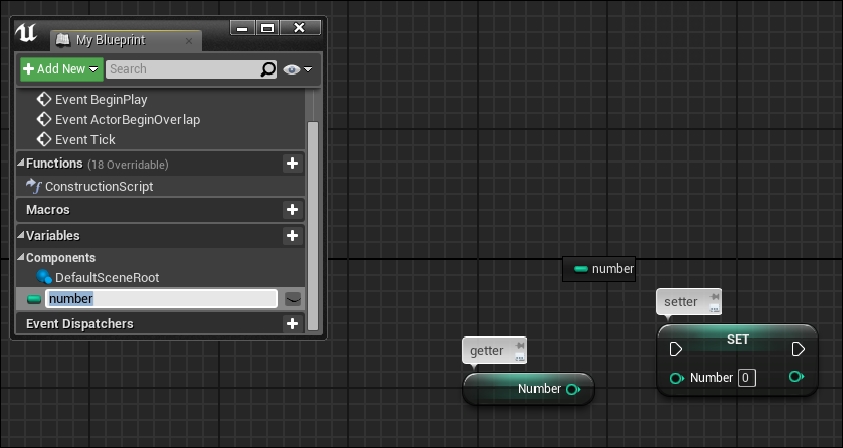843x448 pixels.
Task: Click the SET node Number value field
Action: [746, 378]
